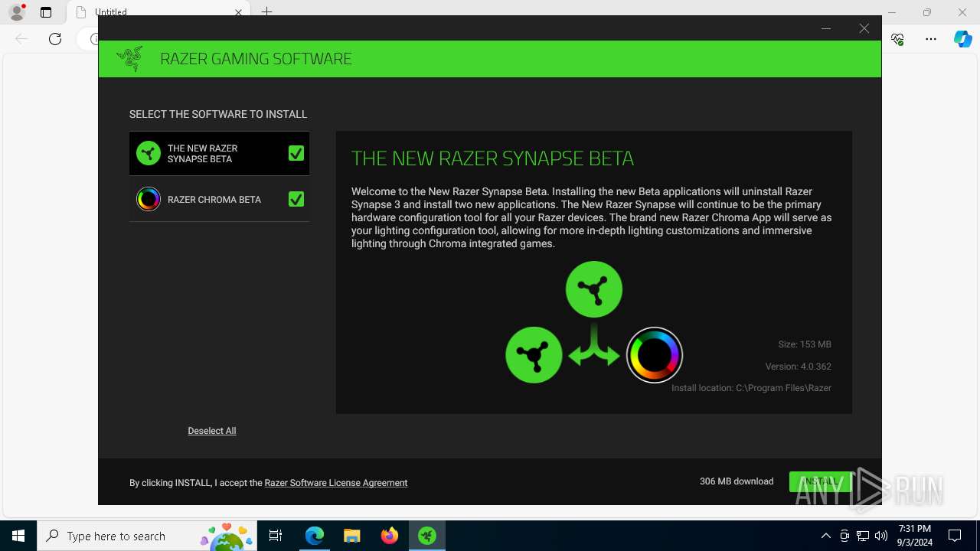Open Edge browser essentials heart icon
This screenshot has width=980, height=551.
(898, 39)
